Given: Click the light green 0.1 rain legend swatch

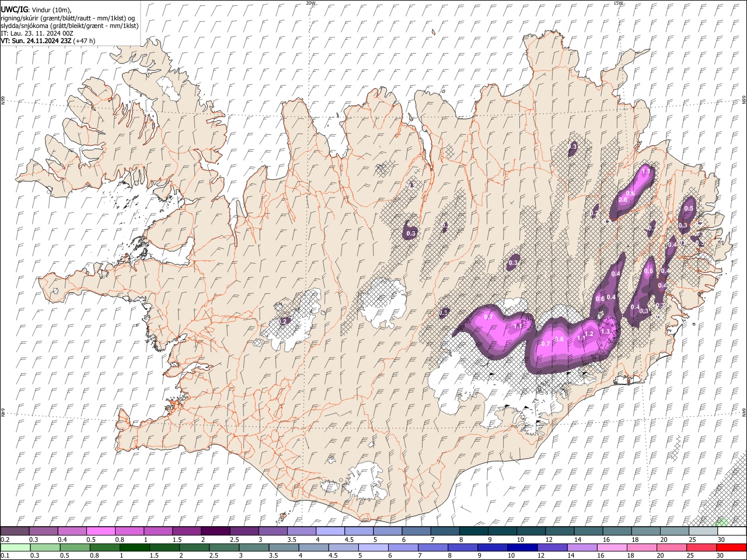Looking at the screenshot, I should 15,547.
